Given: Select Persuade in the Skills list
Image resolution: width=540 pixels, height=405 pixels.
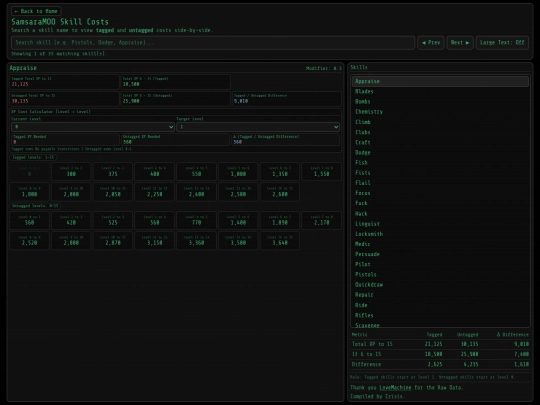Looking at the screenshot, I should pyautogui.click(x=440, y=254).
